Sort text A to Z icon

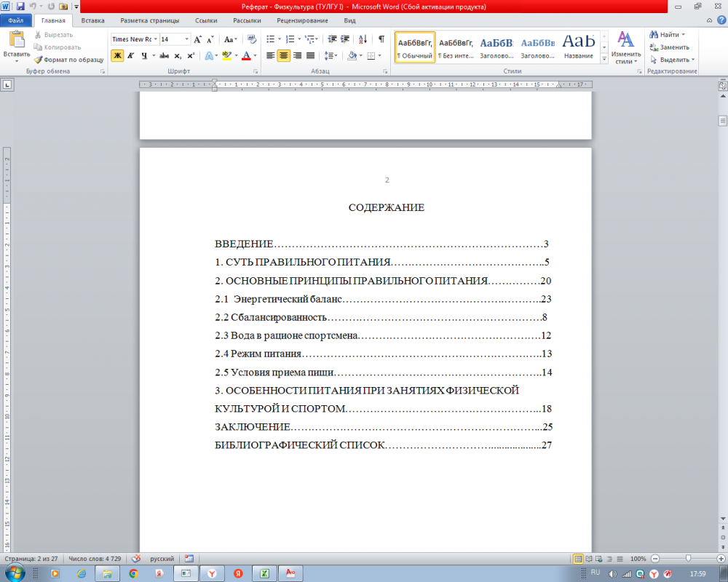pos(363,39)
